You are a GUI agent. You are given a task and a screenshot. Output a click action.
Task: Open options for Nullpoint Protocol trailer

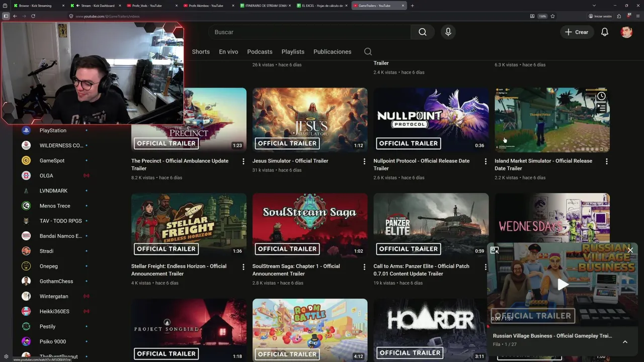486,161
